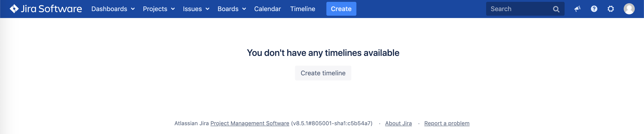Screen dimensions: 644x134
Task: Expand the Boards dropdown
Action: [x=232, y=9]
